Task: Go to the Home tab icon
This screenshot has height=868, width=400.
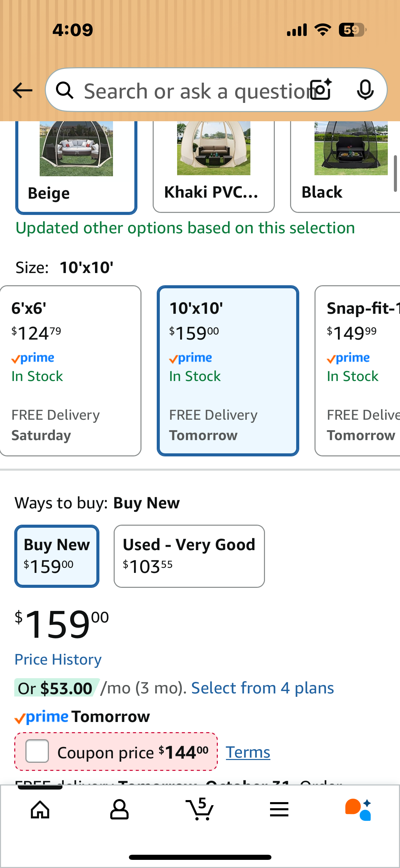Action: [x=40, y=810]
